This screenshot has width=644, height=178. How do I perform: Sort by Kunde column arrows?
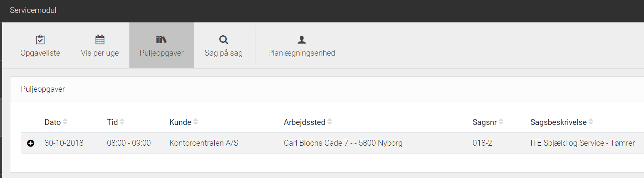[196, 122]
